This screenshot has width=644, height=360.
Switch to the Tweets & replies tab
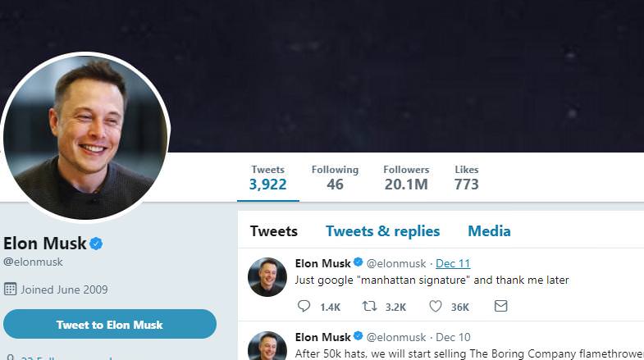(383, 231)
